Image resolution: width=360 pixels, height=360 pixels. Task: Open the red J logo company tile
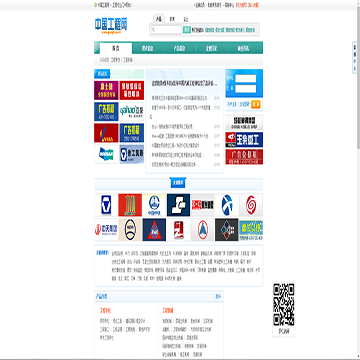pyautogui.click(x=106, y=230)
